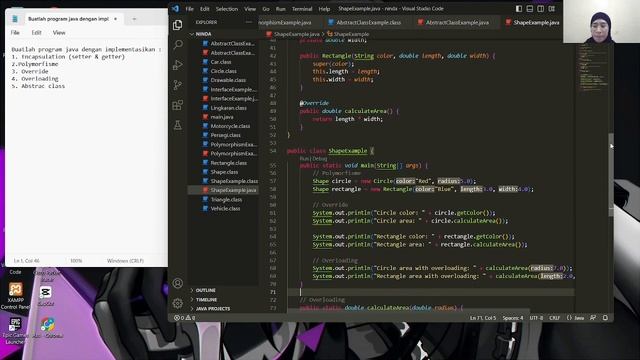Click the Notepad app icon in the tab strip
This screenshot has height=360, width=640.
(15, 19)
